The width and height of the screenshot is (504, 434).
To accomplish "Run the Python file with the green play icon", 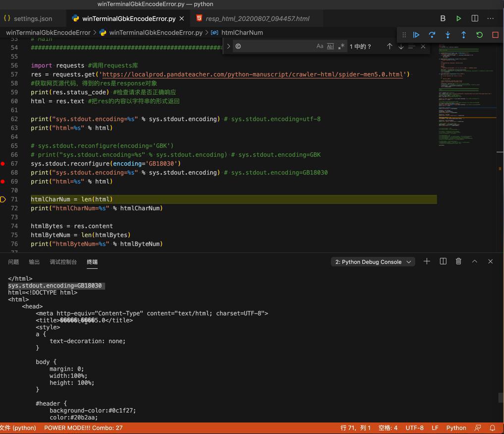I will (458, 18).
